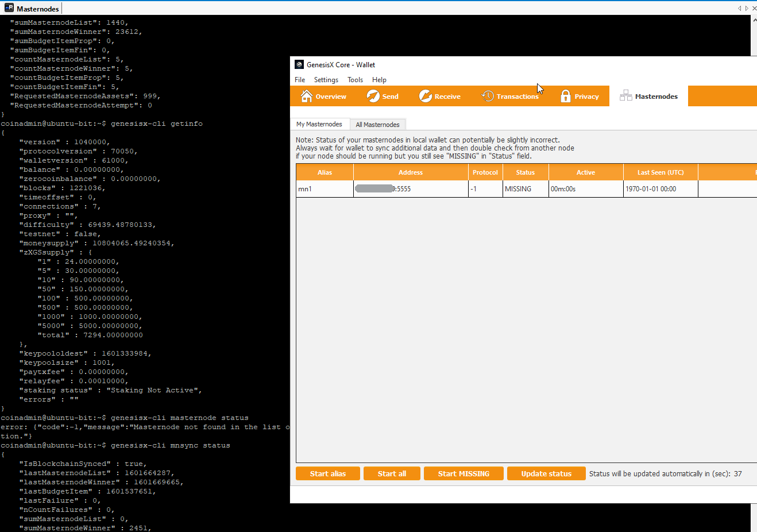Image resolution: width=757 pixels, height=532 pixels.
Task: Close the terminal tab with the X icon
Action: pos(754,8)
